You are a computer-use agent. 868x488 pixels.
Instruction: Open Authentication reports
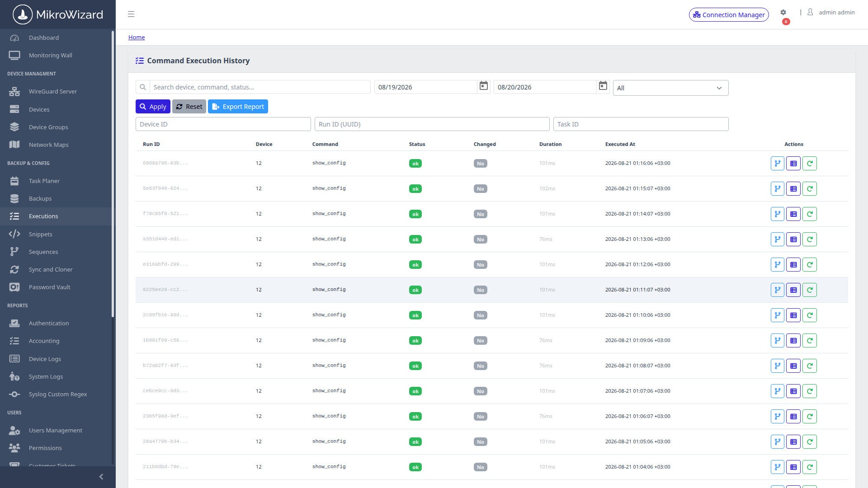56,324
